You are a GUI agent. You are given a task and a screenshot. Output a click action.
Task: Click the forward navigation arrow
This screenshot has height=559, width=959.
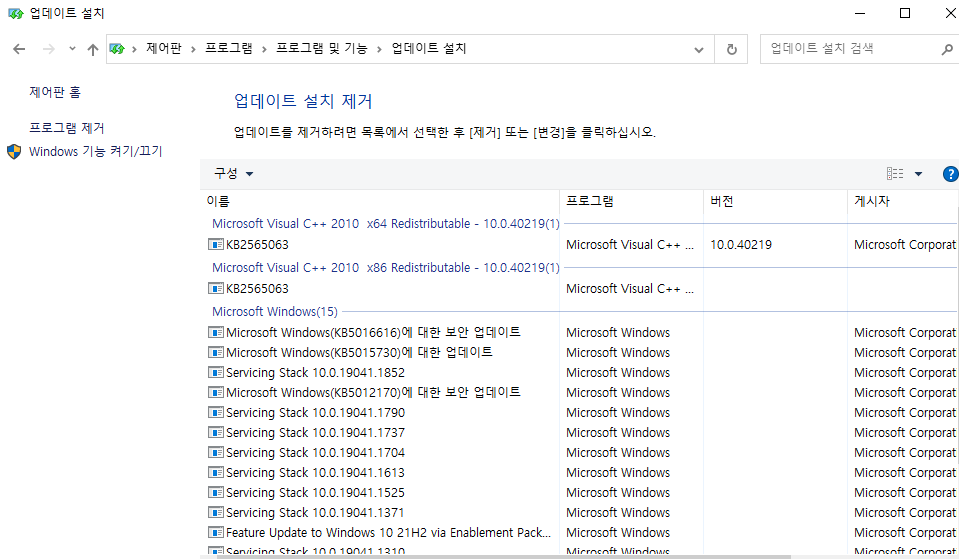(x=48, y=50)
